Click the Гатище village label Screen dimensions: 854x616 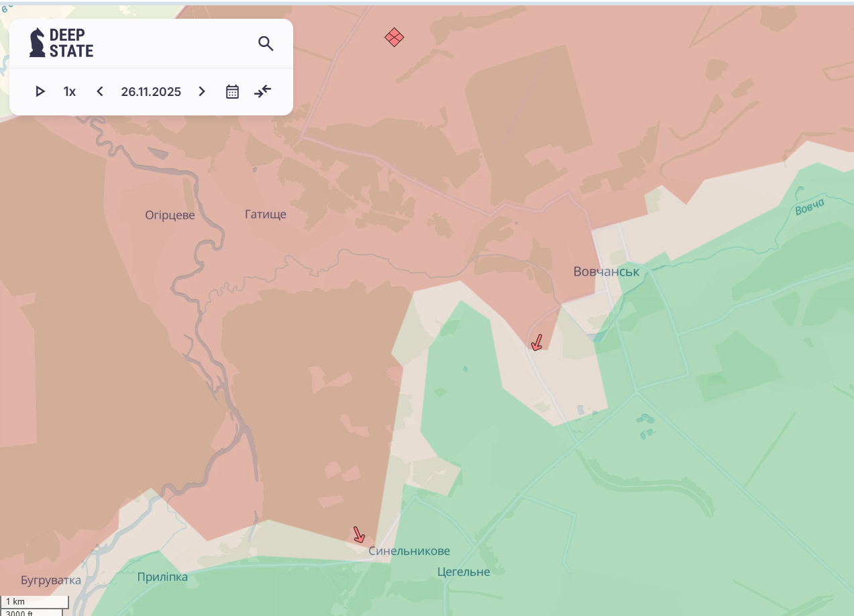click(265, 215)
